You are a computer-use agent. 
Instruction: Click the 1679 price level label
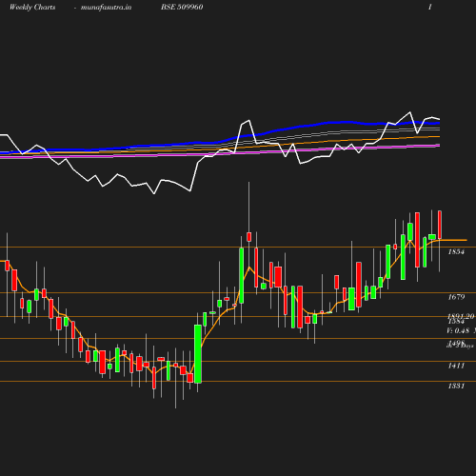[456, 297]
